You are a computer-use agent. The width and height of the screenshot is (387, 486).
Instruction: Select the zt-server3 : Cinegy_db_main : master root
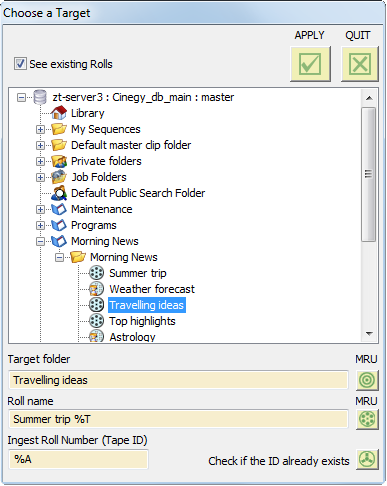[x=143, y=97]
